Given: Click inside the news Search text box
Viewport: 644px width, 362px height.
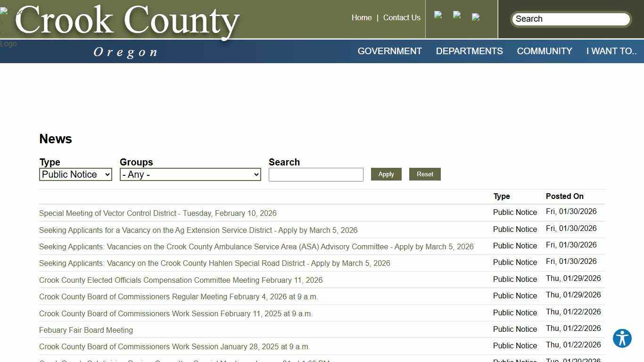Looking at the screenshot, I should point(315,174).
